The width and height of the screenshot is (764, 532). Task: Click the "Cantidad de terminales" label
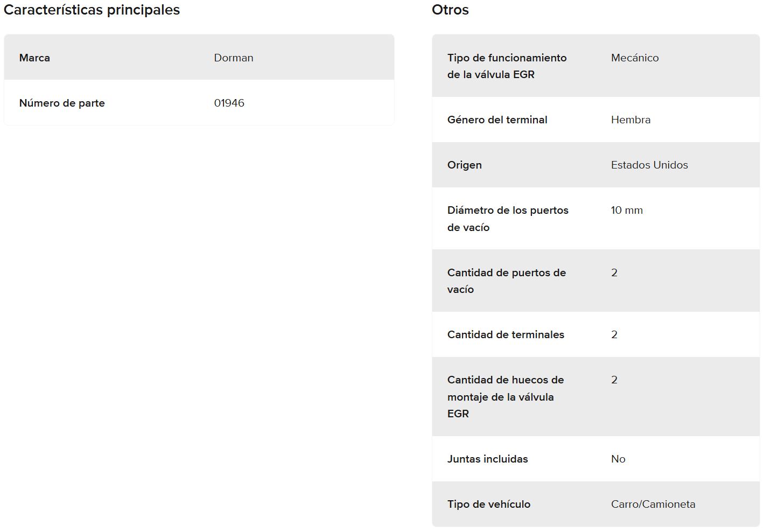click(x=506, y=334)
